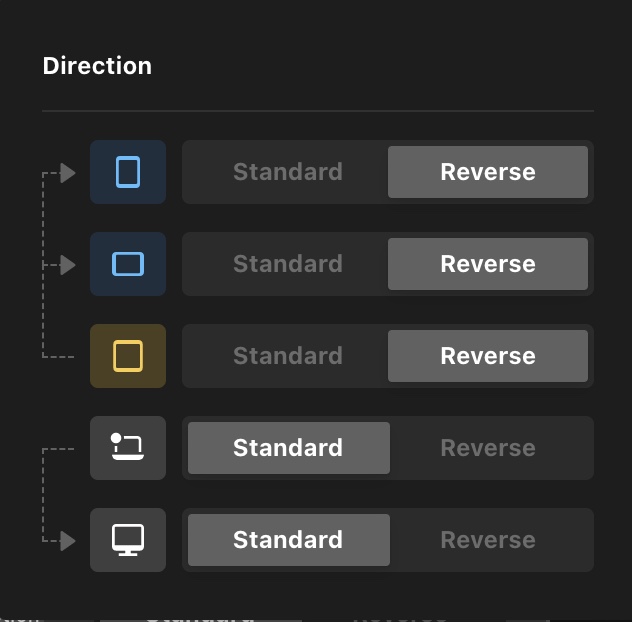Image resolution: width=632 pixels, height=622 pixels.
Task: Switch mobile landscape direction to Standard
Action: (x=287, y=264)
